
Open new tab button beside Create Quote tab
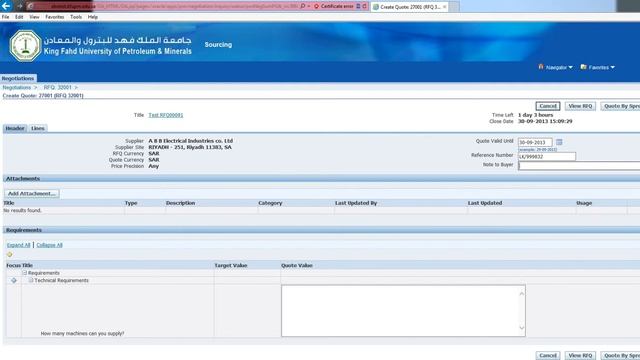tap(454, 7)
